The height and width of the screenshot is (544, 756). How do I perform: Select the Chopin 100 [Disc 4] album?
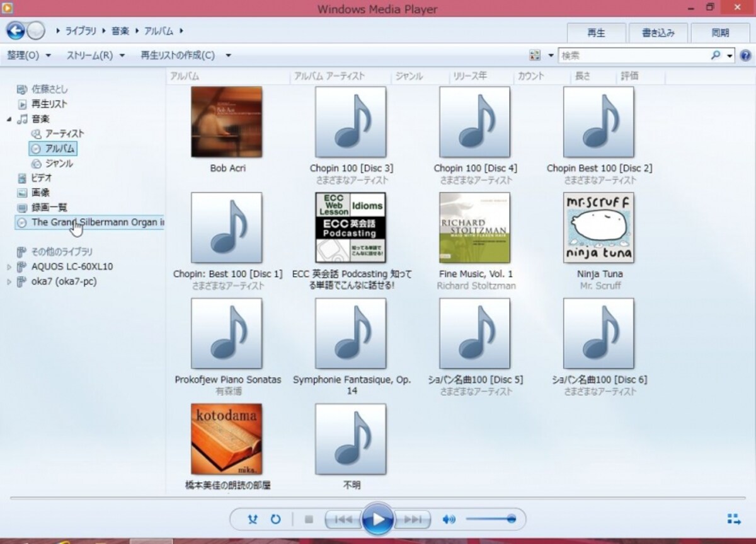coord(475,122)
